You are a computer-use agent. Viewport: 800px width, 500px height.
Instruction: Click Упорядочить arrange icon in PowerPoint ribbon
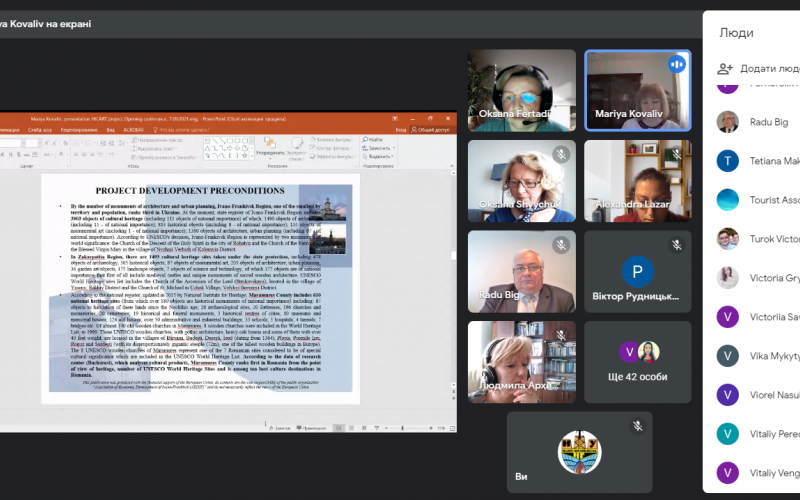click(x=270, y=142)
